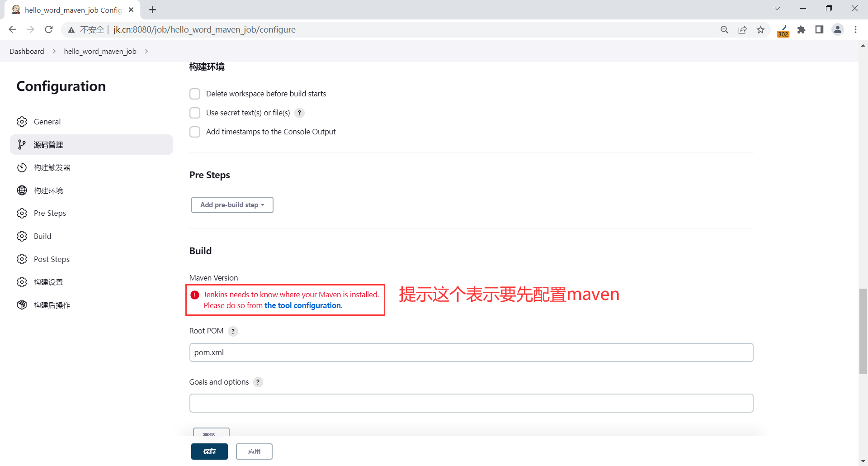Click the not-secure warning icon

[71, 30]
